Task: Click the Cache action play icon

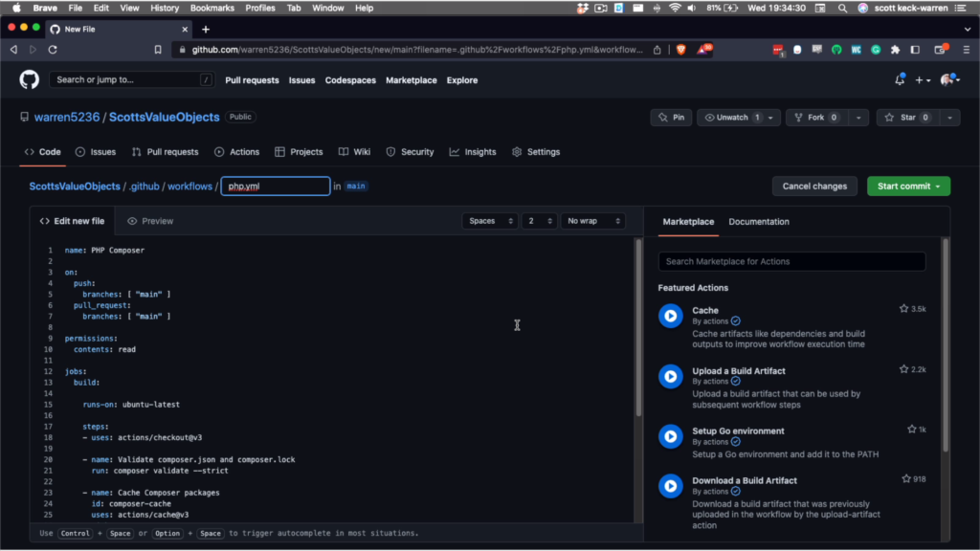Action: pyautogui.click(x=671, y=316)
